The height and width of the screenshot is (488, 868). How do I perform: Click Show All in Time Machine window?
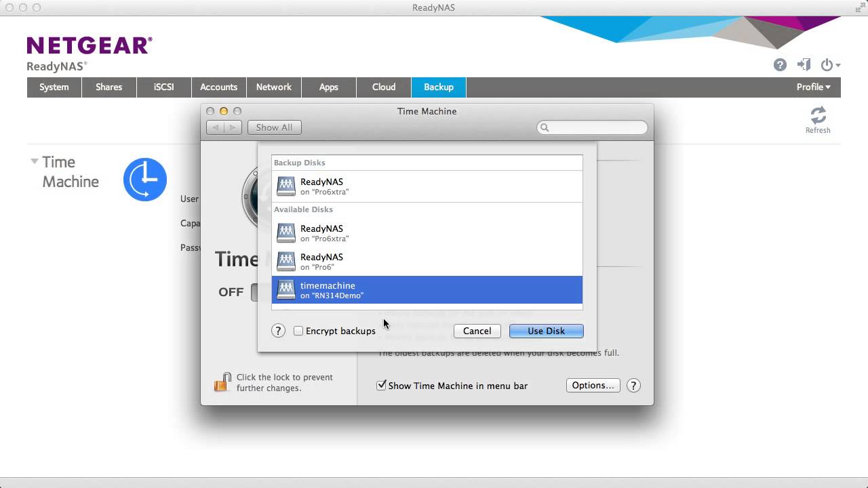274,127
